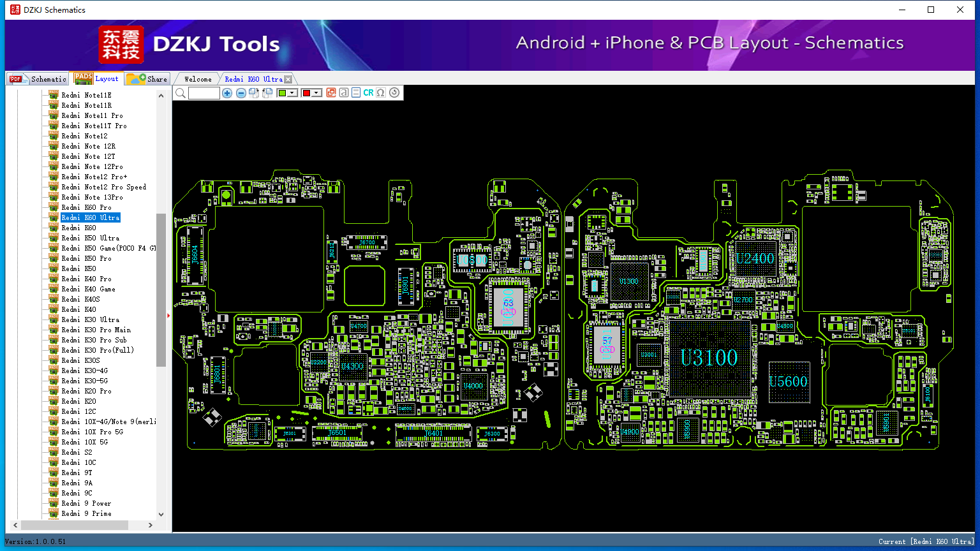Image resolution: width=980 pixels, height=551 pixels.
Task: Select Redmi K30 Pro Main entry
Action: point(96,330)
